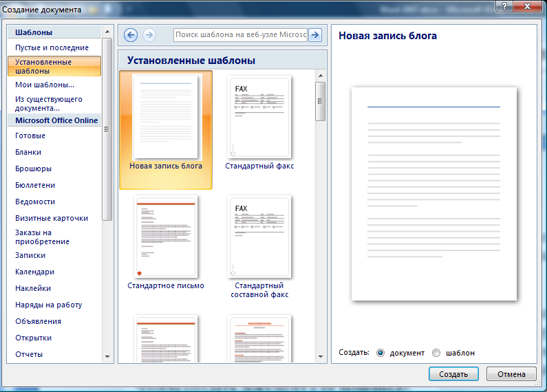
Task: Open 'Объявления' online category
Action: point(39,321)
